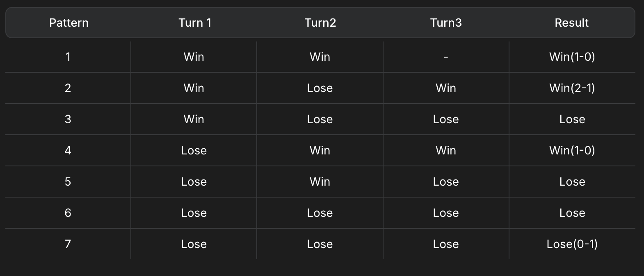
Task: Click Turn2 Win cell in pattern 5 row
Action: [x=320, y=182]
